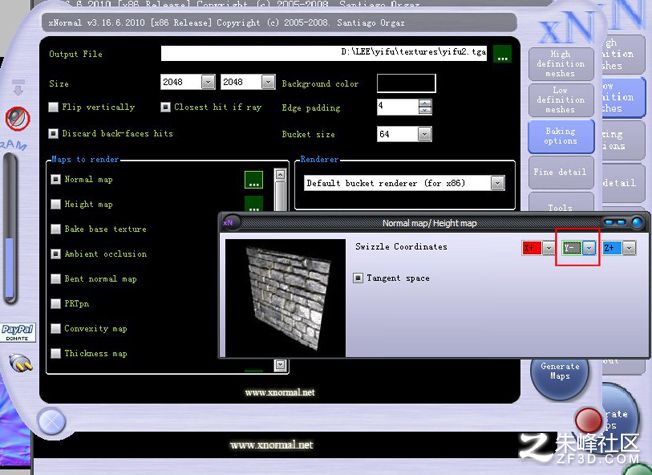Open Z+ swizzle coordinate dropdown
Viewport: 652px width, 475px height.
629,248
